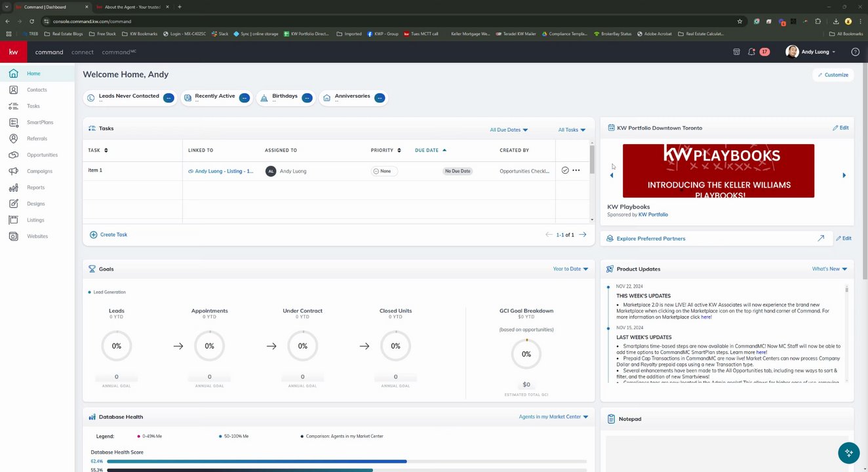
Task: Open the Explore Preferred Partners arrow icon
Action: click(x=821, y=239)
